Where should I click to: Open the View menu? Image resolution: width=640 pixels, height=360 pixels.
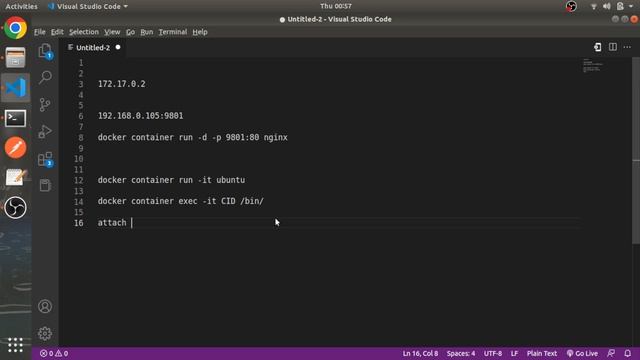tap(112, 32)
